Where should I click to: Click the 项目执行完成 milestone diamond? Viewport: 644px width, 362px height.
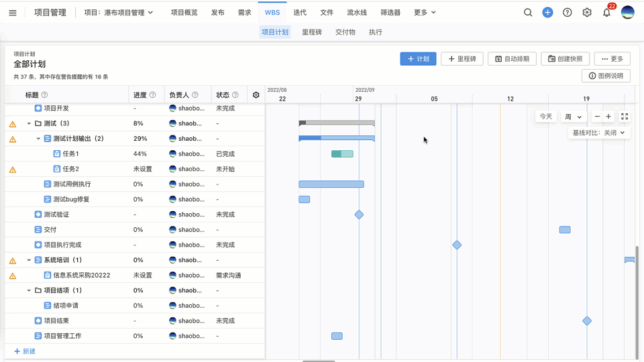[x=457, y=245]
